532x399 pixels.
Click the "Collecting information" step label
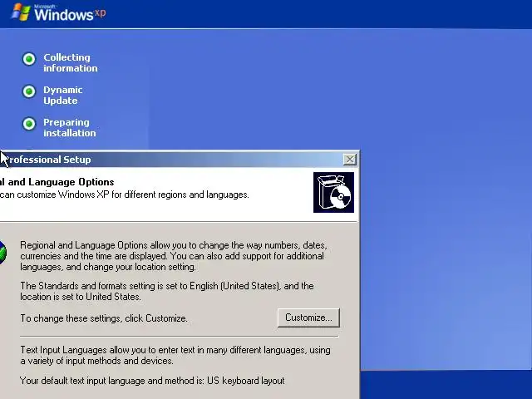(x=70, y=63)
